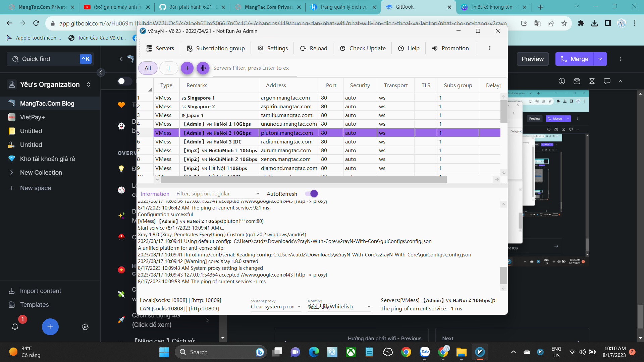The width and height of the screenshot is (644, 362).
Task: Click the GitBook notification bell icon
Action: point(15,327)
